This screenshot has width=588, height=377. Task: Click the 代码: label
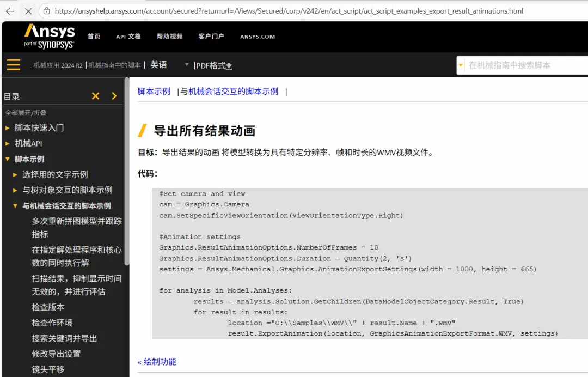point(148,174)
